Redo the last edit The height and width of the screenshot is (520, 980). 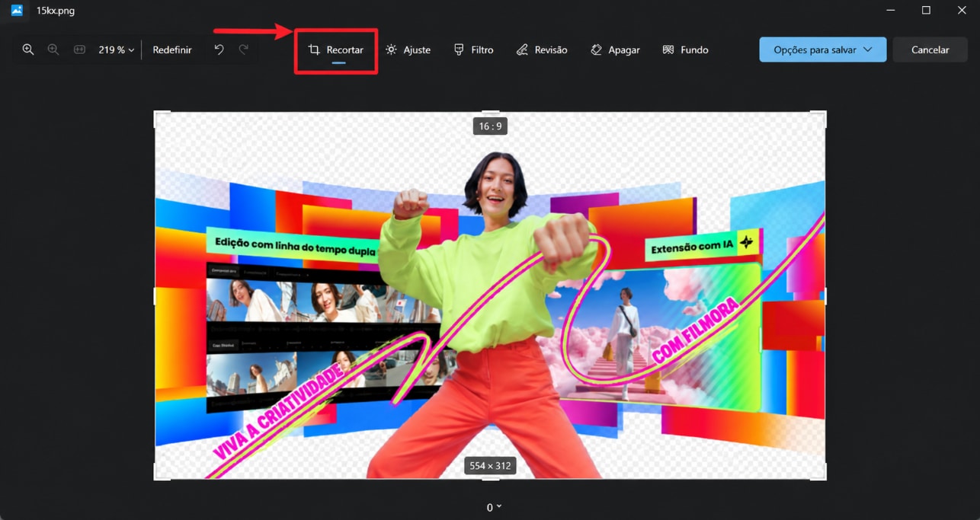244,49
